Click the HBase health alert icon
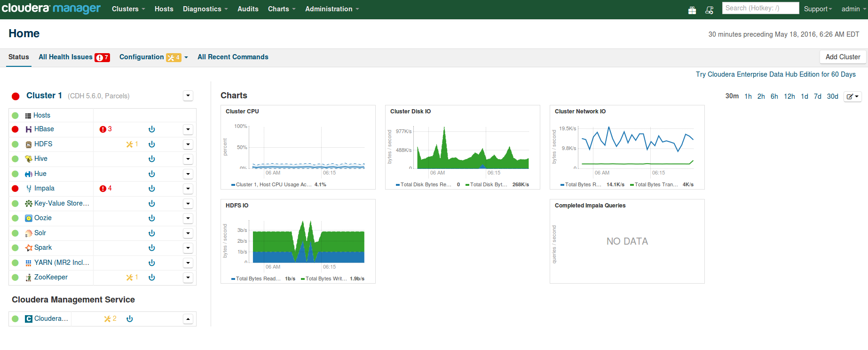Viewport: 868px width, 350px height. pos(103,129)
